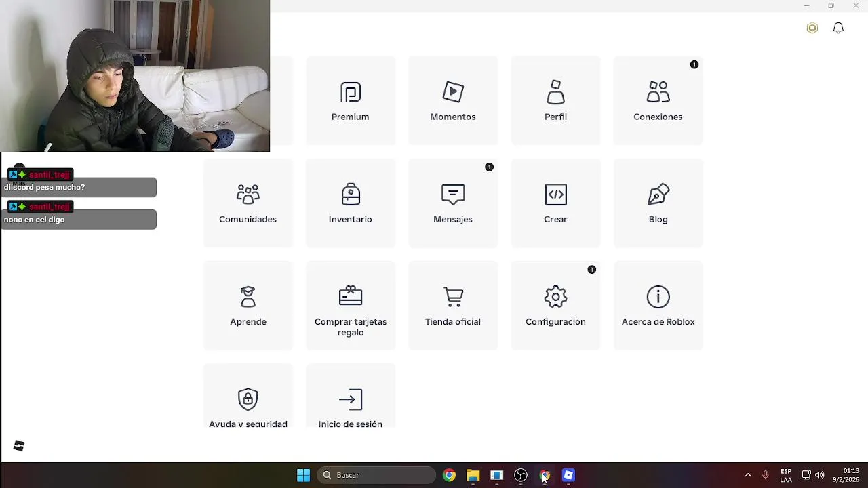Click the Mensajes notification badge
The width and height of the screenshot is (868, 488).
pyautogui.click(x=489, y=167)
